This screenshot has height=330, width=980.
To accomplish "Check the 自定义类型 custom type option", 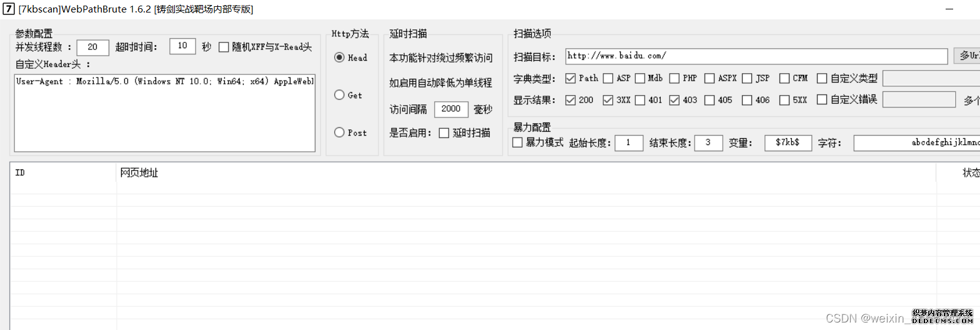I will pos(822,79).
